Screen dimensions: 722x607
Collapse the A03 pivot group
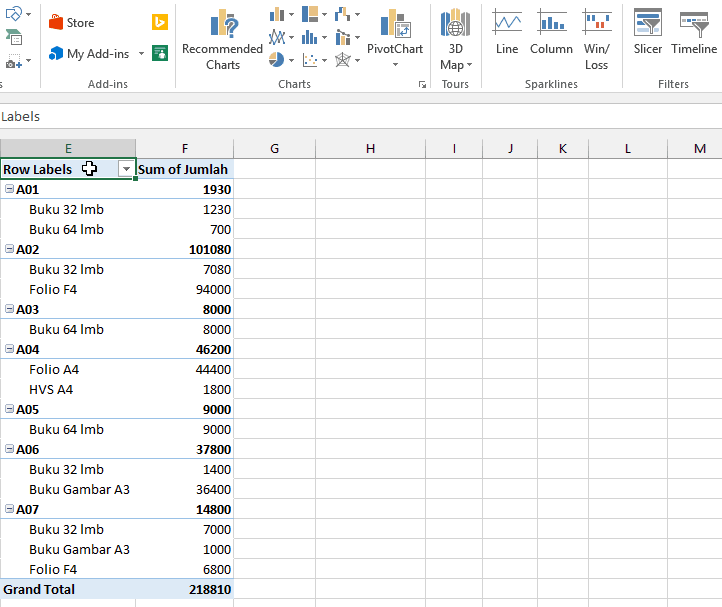(x=9, y=309)
